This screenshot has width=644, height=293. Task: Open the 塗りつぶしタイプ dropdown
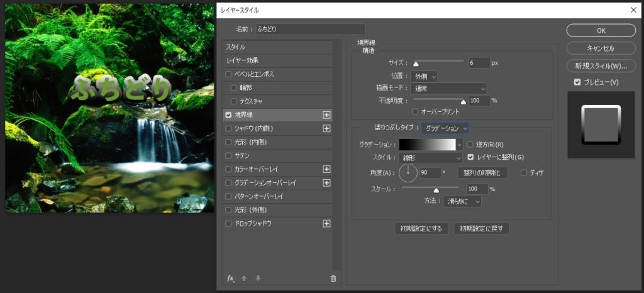click(x=445, y=128)
